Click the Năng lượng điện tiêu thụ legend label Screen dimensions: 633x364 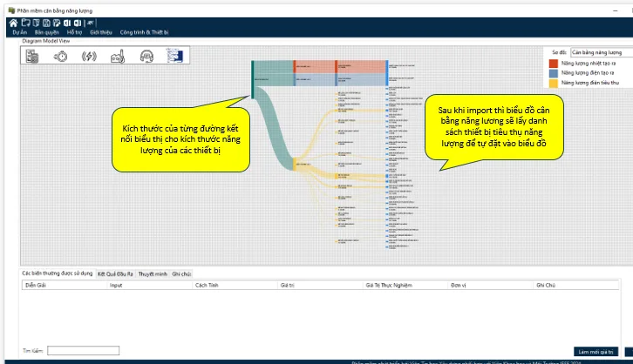(x=589, y=83)
